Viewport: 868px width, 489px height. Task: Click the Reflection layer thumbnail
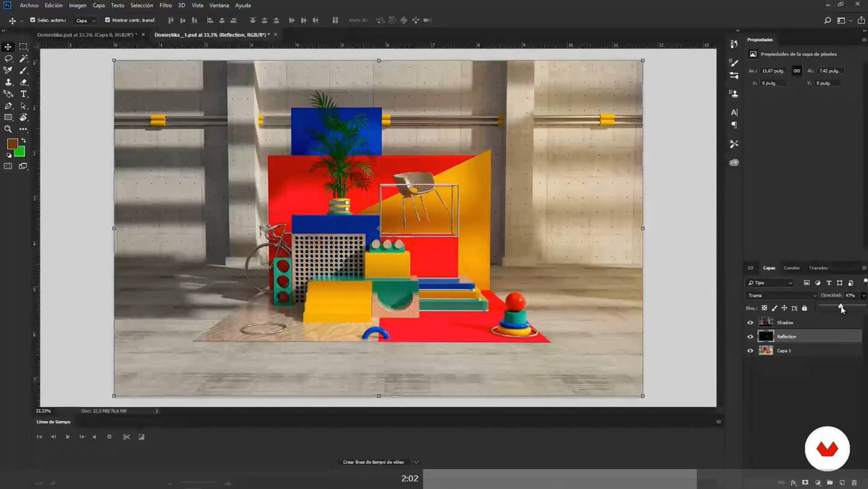coord(766,337)
